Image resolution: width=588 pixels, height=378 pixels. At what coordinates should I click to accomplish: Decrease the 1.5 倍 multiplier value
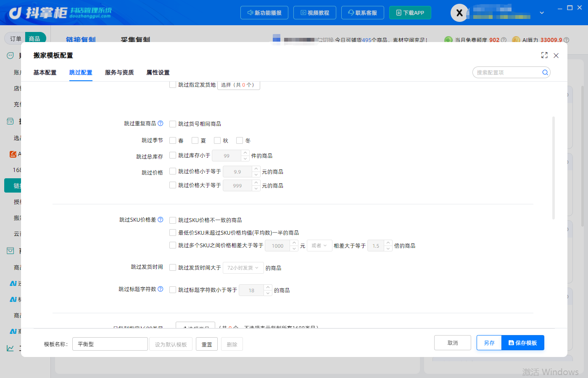click(388, 248)
